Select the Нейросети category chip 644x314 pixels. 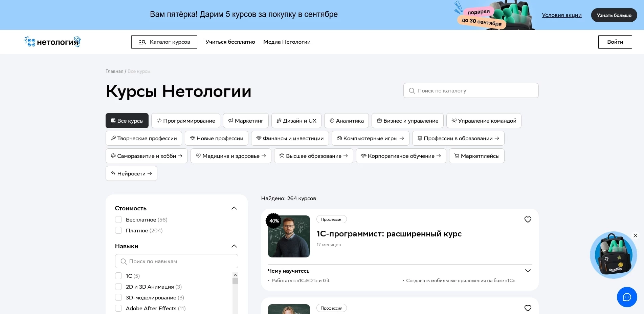[131, 173]
